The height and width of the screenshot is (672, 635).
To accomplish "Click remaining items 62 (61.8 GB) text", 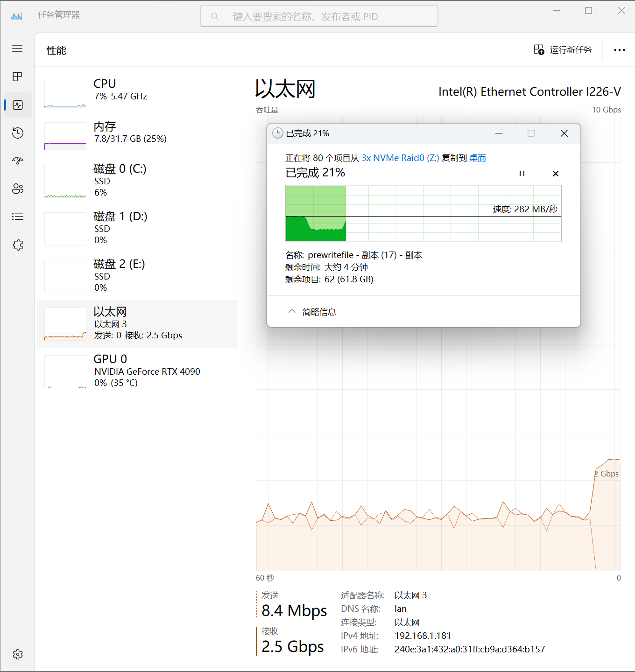I will point(349,279).
